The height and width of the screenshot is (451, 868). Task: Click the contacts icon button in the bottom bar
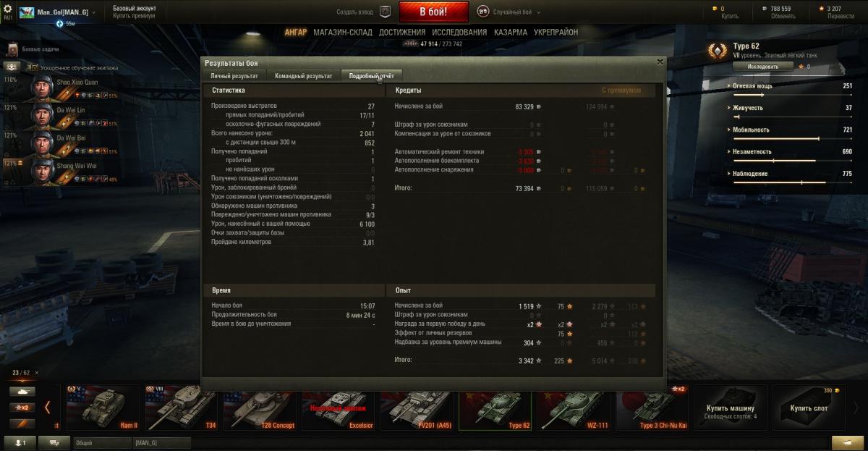pyautogui.click(x=20, y=442)
